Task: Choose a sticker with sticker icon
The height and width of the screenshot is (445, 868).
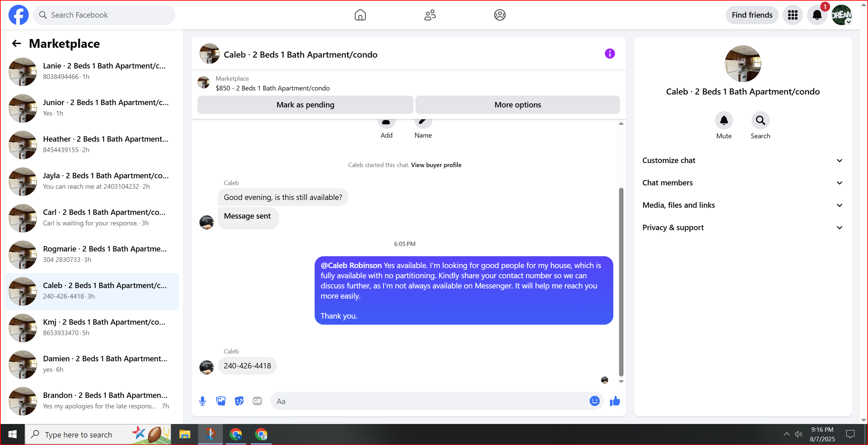Action: point(239,401)
